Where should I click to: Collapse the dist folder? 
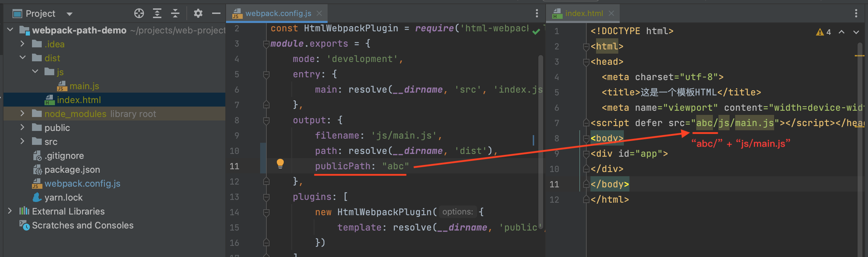[23, 58]
